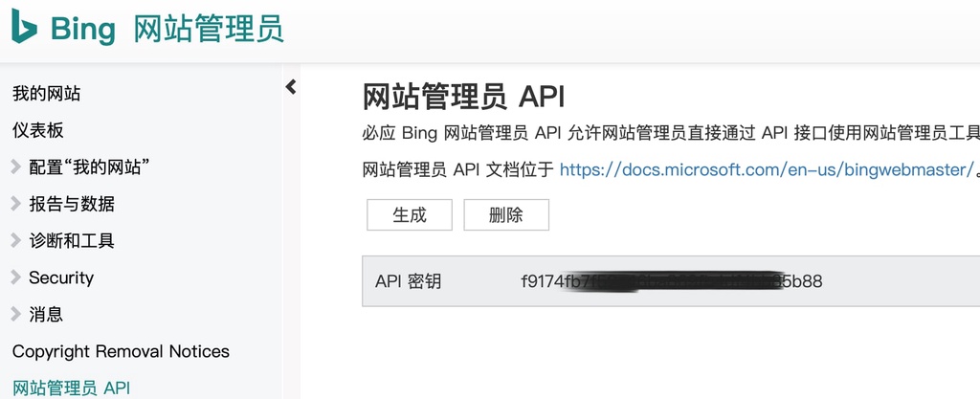
Task: Open the 配置"我的网站" menu label
Action: point(89,166)
